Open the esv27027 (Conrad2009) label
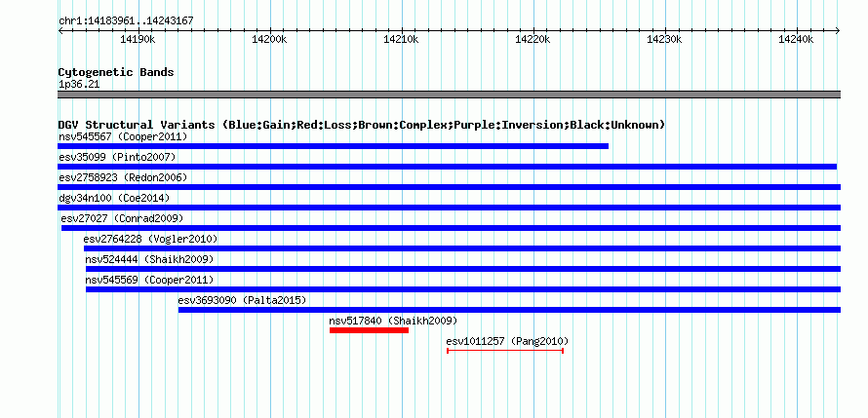 122,218
